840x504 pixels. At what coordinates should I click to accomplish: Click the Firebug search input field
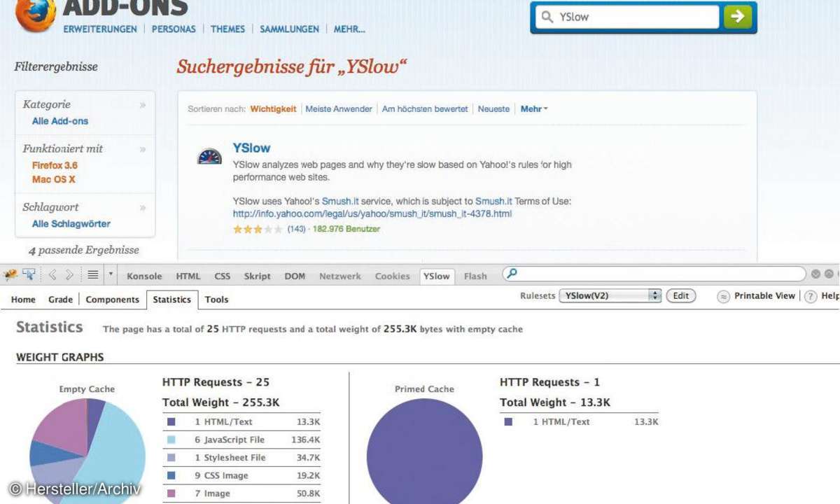(654, 274)
